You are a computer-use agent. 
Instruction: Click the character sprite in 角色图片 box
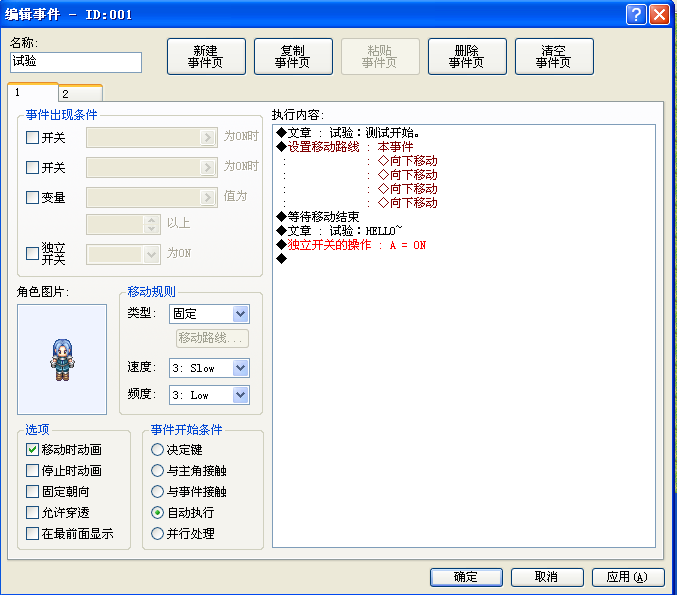62,360
